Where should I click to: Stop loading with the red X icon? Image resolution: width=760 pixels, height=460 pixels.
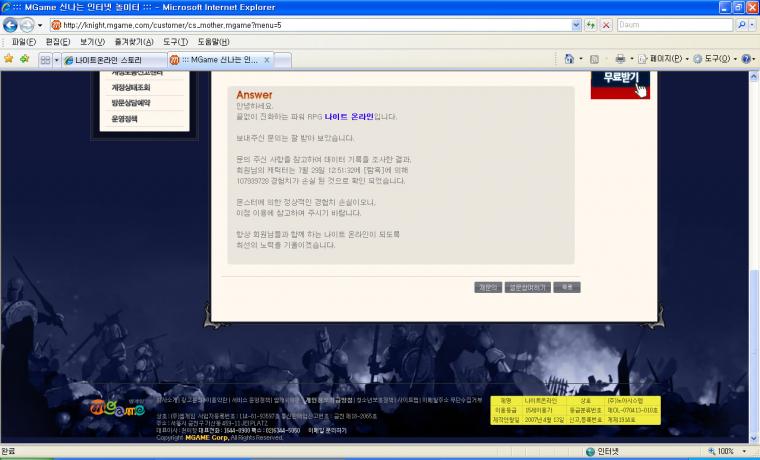tap(606, 25)
